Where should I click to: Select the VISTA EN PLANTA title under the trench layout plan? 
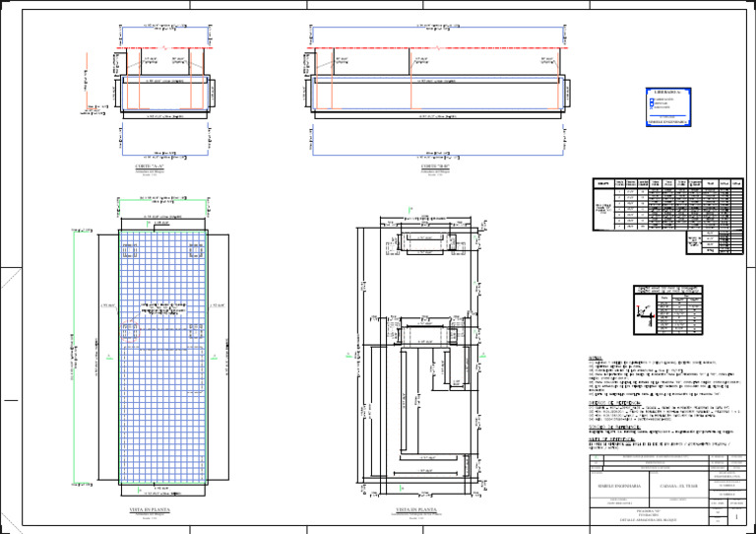coord(416,509)
